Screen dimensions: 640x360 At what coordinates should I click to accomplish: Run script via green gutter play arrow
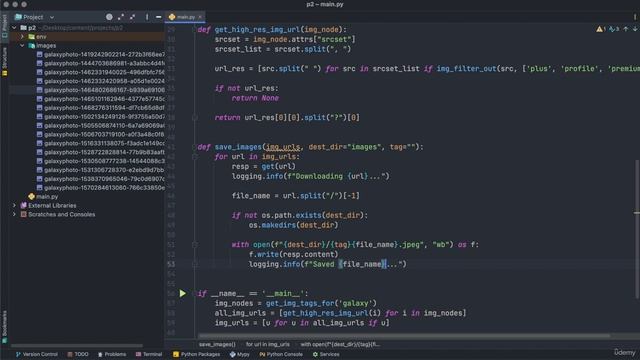tap(182, 293)
